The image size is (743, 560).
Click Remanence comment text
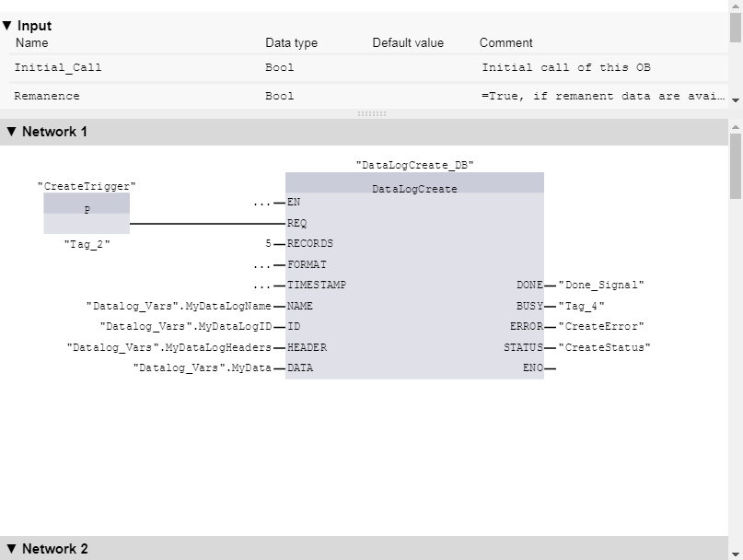(603, 96)
